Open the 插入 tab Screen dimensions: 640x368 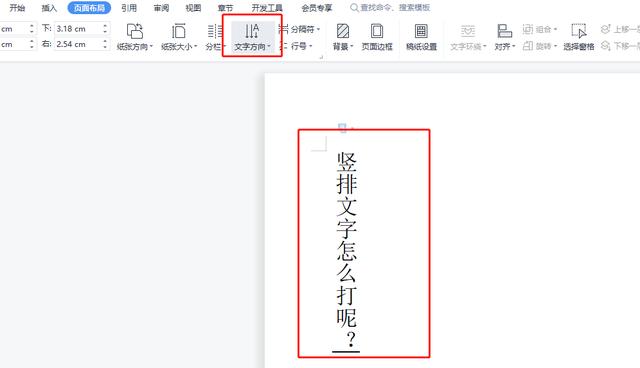[49, 8]
